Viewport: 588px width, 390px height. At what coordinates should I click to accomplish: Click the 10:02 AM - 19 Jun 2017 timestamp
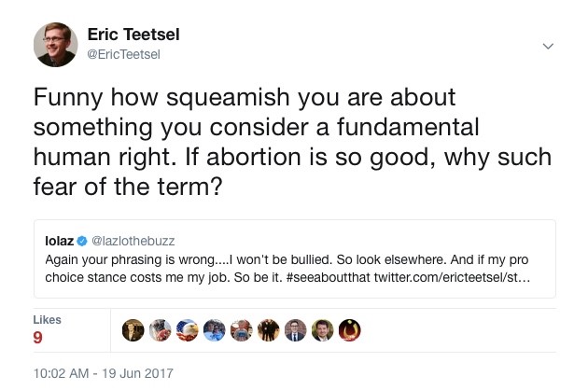[103, 373]
